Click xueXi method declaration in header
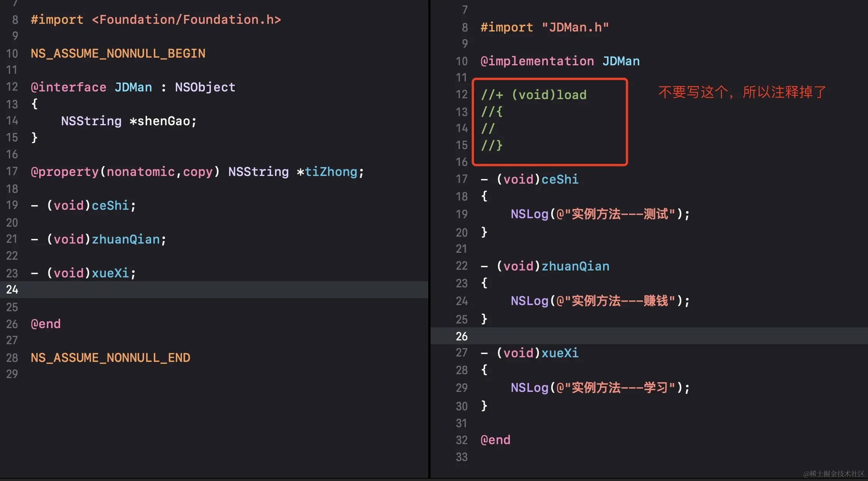The image size is (868, 481). point(83,273)
